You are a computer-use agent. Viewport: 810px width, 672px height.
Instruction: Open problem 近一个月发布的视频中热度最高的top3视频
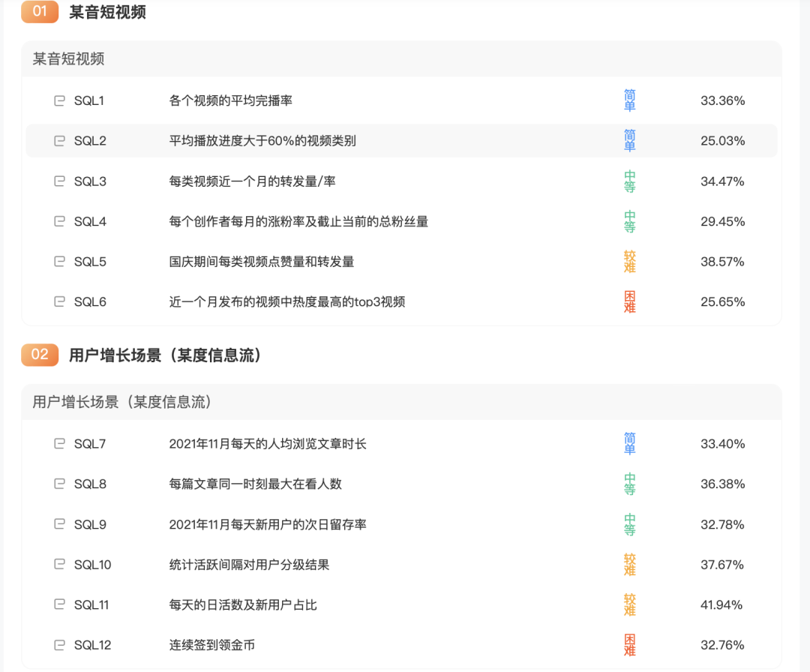(287, 301)
